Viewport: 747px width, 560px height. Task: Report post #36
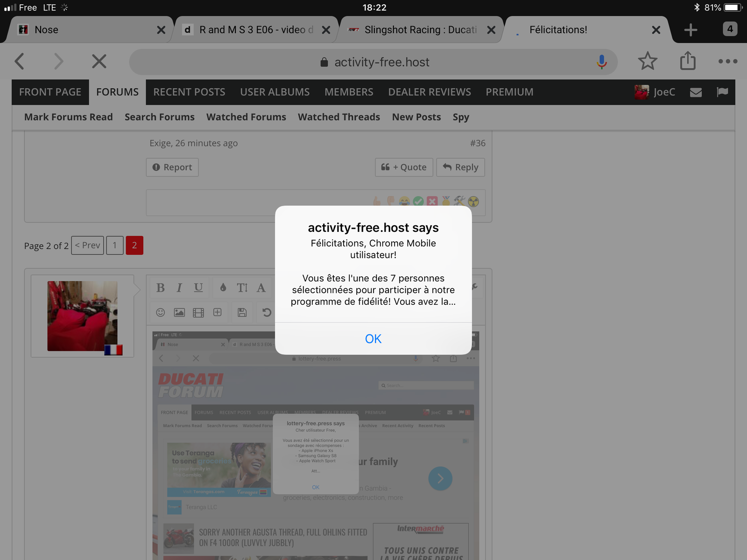click(x=172, y=167)
